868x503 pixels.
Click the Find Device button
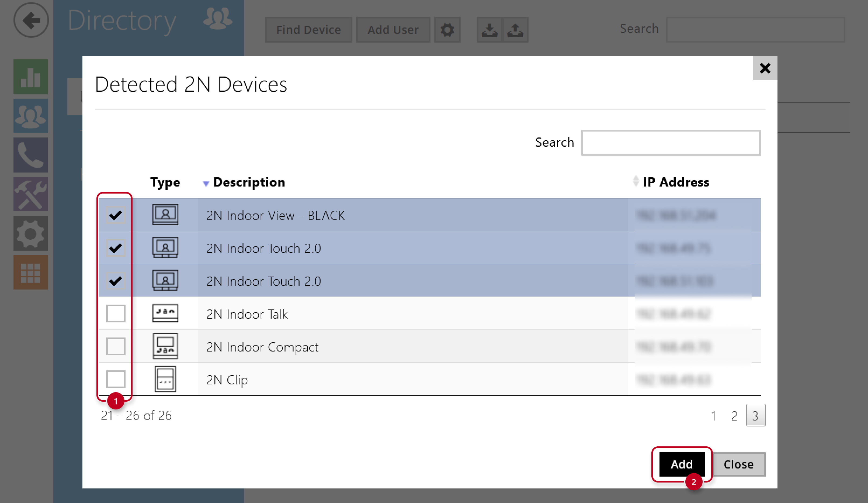pos(308,30)
